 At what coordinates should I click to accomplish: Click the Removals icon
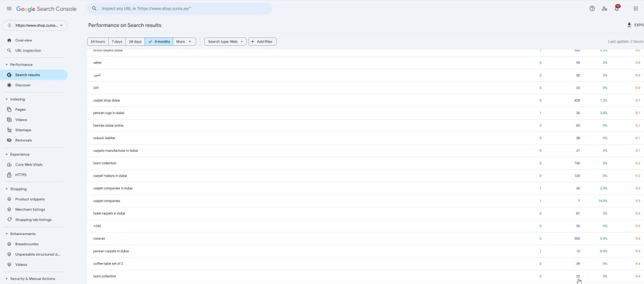tap(9, 140)
